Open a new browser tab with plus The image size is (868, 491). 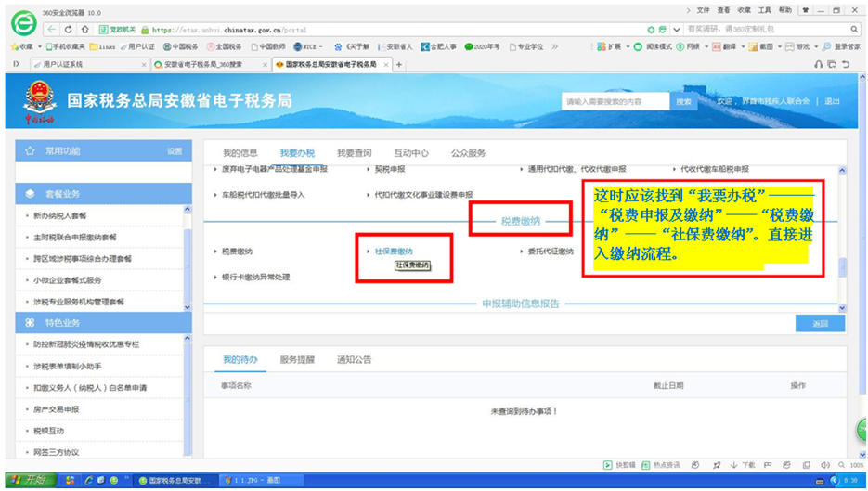(x=399, y=65)
